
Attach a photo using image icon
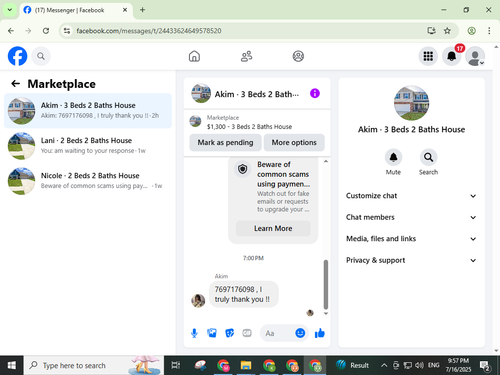(212, 333)
